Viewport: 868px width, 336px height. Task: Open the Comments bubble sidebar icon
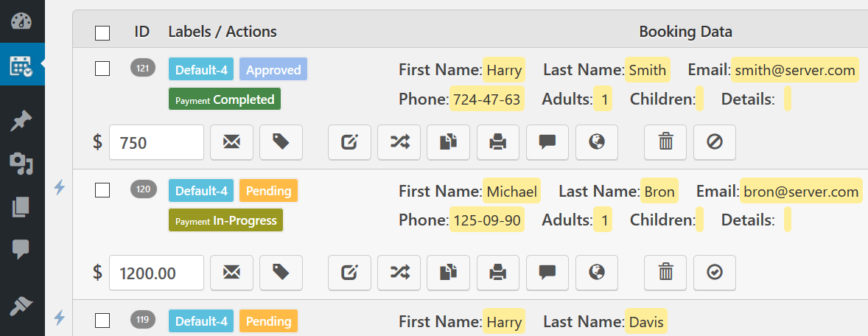pos(21,250)
